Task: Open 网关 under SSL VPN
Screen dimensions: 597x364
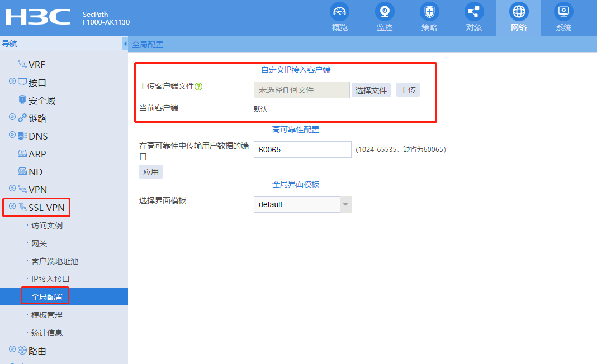Action: pyautogui.click(x=39, y=243)
